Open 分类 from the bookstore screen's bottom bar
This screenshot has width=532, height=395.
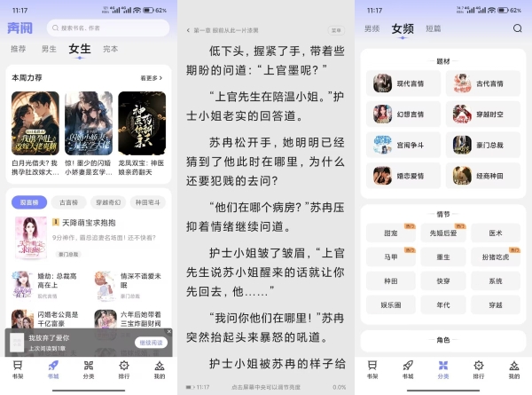(89, 369)
